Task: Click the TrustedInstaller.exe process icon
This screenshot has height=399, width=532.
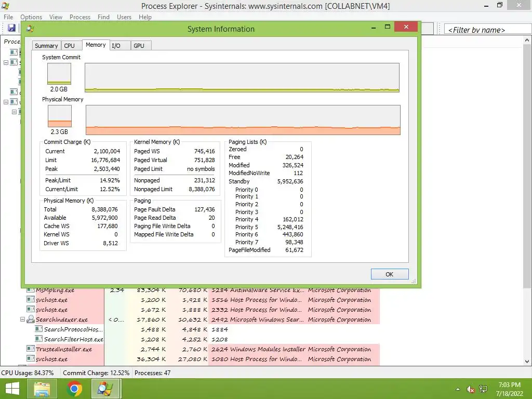Action: (x=31, y=349)
